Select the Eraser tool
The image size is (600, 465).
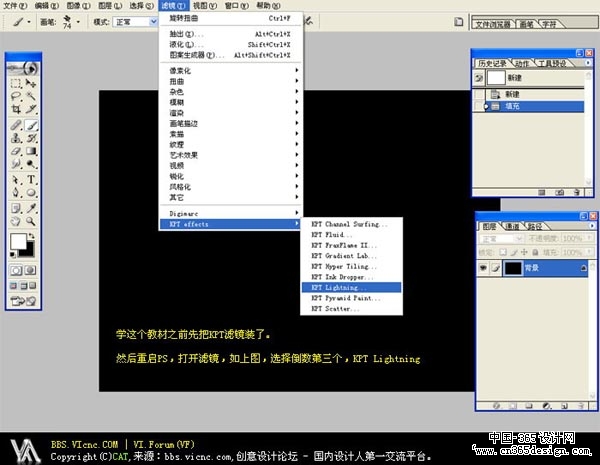tap(16, 151)
